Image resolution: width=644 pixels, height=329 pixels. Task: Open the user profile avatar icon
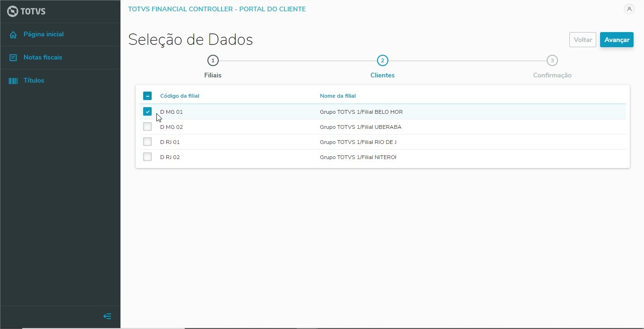coord(629,9)
